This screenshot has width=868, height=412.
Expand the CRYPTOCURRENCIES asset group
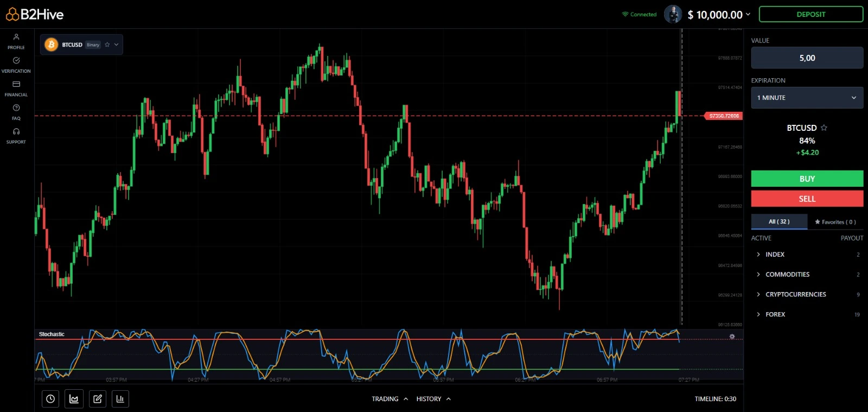click(795, 294)
